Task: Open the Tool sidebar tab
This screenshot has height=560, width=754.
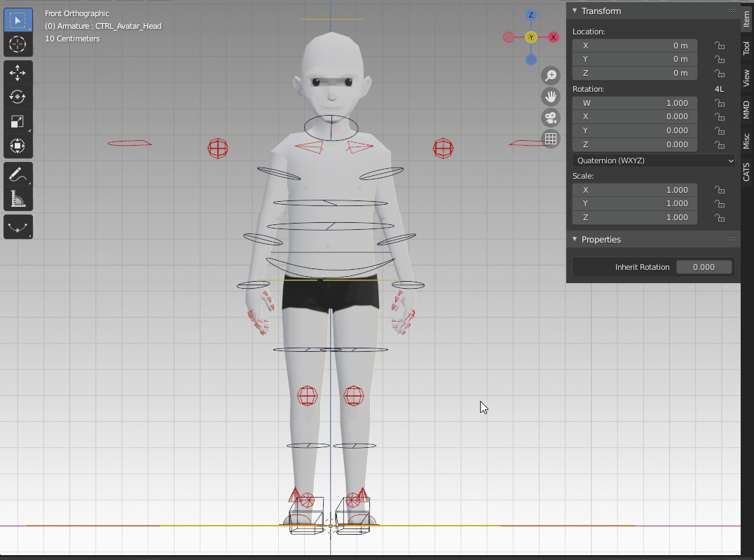Action: click(747, 48)
